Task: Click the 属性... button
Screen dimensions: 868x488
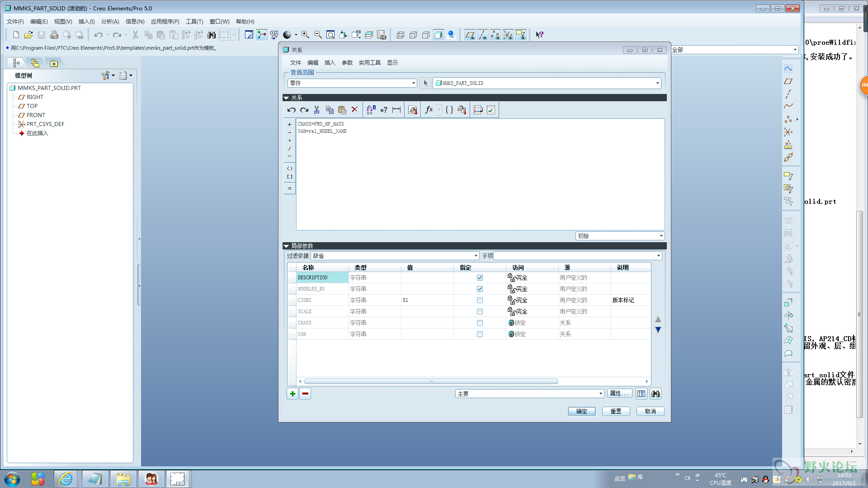Action: [619, 394]
